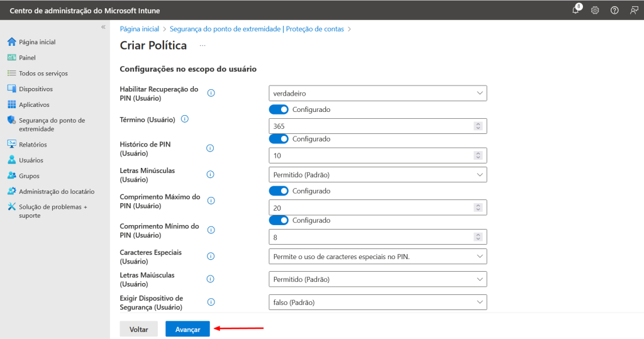Click the Término stepper arrows

pos(478,126)
